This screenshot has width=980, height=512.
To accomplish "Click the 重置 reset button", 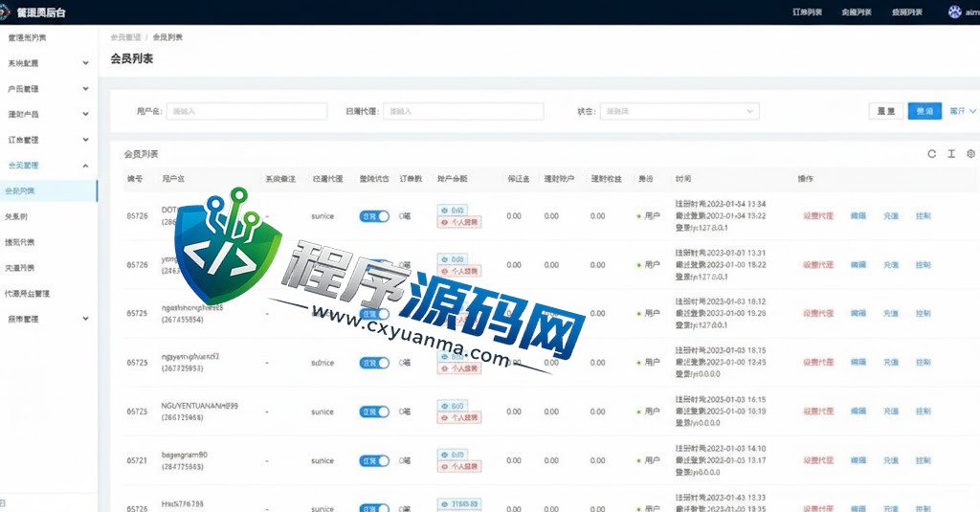I will pos(885,111).
